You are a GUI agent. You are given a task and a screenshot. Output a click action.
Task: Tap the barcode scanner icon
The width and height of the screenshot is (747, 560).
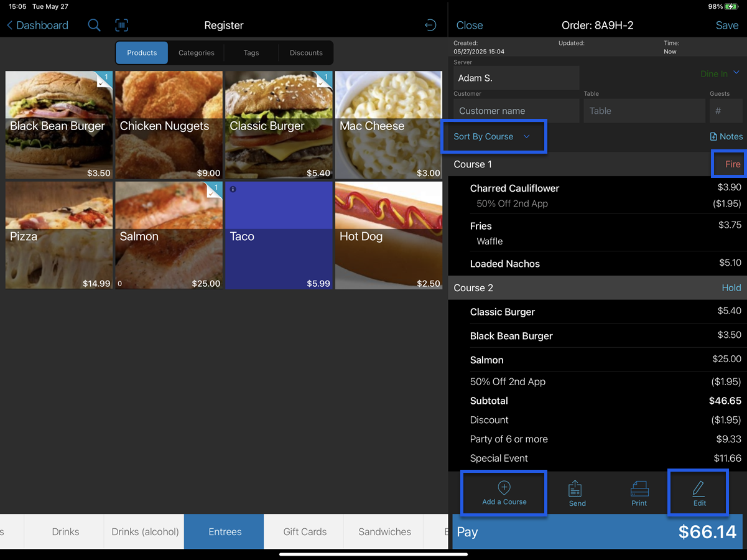(122, 26)
